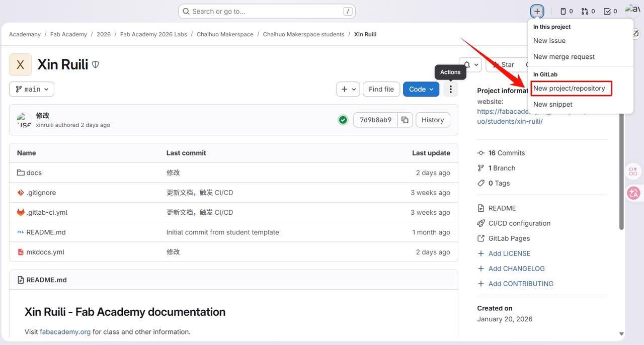Click the copy commit SHA icon
Viewport: 644px width, 345px height.
click(405, 120)
